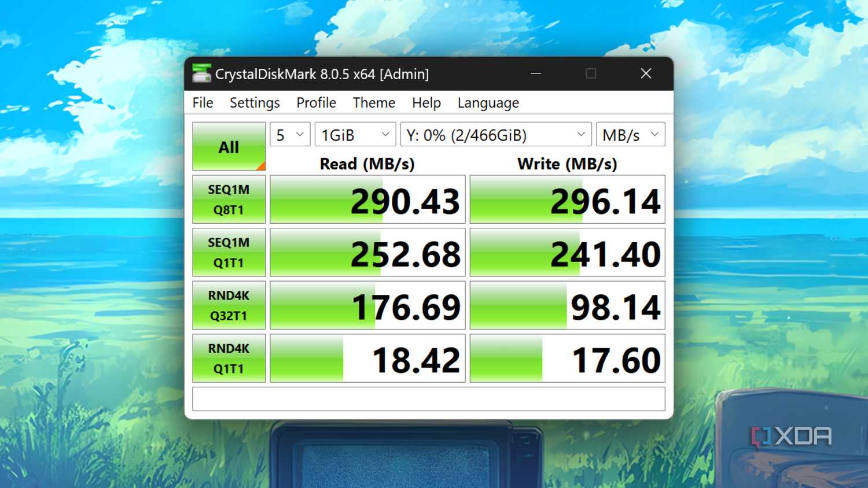
Task: Start the SEQ1M Q8T1 test
Action: (x=229, y=199)
